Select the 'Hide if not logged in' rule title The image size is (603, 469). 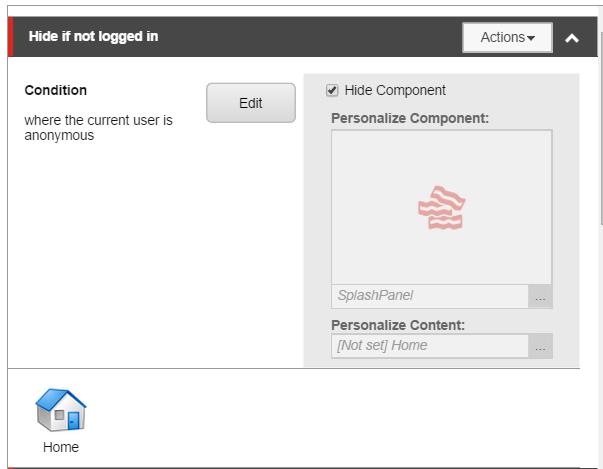pos(93,37)
